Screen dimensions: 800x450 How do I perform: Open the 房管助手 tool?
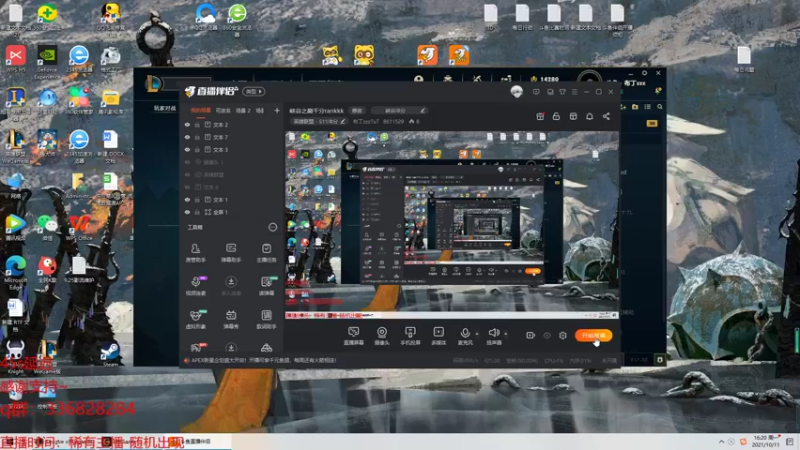[x=195, y=253]
